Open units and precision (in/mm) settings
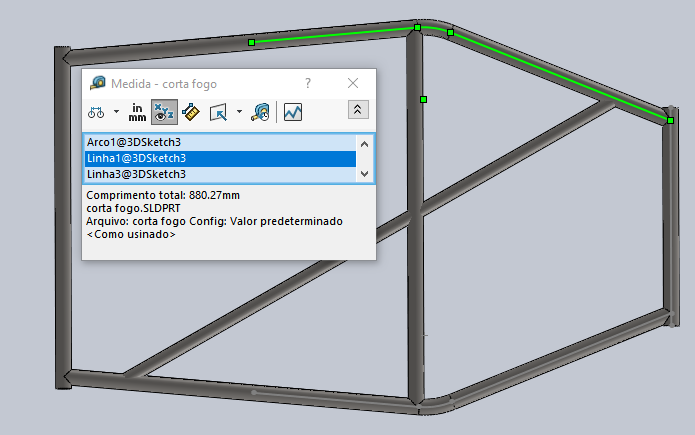The width and height of the screenshot is (695, 435). pos(137,112)
